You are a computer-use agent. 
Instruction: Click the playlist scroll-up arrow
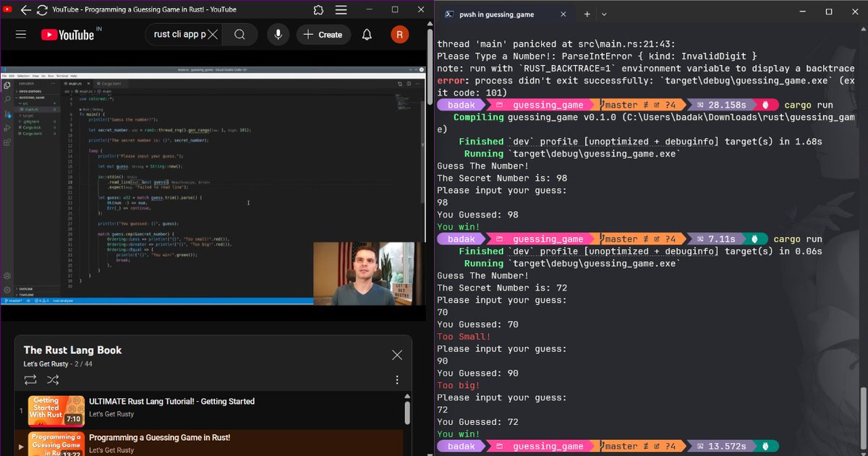(407, 396)
